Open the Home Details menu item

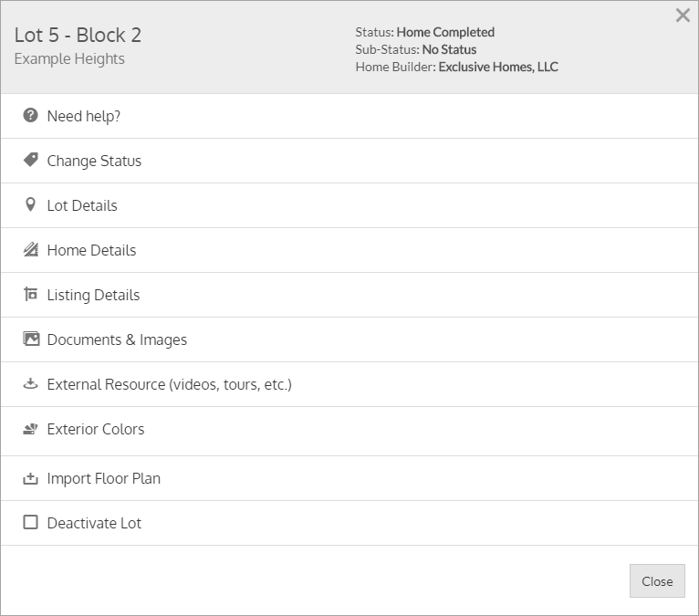(x=91, y=250)
